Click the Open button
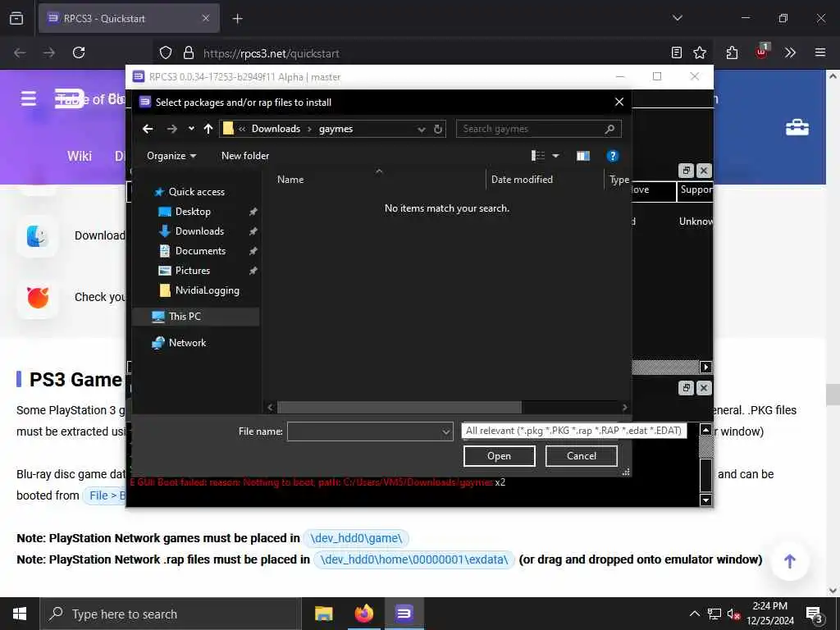This screenshot has height=630, width=840. [x=499, y=456]
